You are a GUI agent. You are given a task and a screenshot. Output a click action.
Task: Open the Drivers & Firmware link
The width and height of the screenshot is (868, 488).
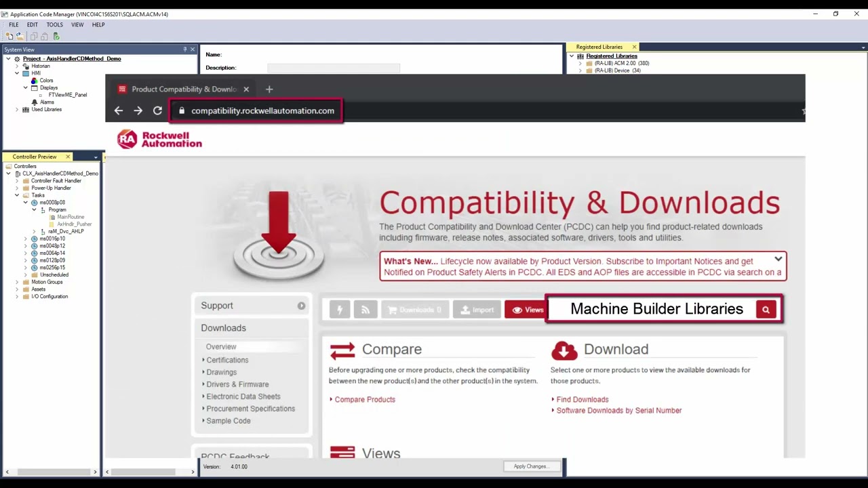(237, 384)
